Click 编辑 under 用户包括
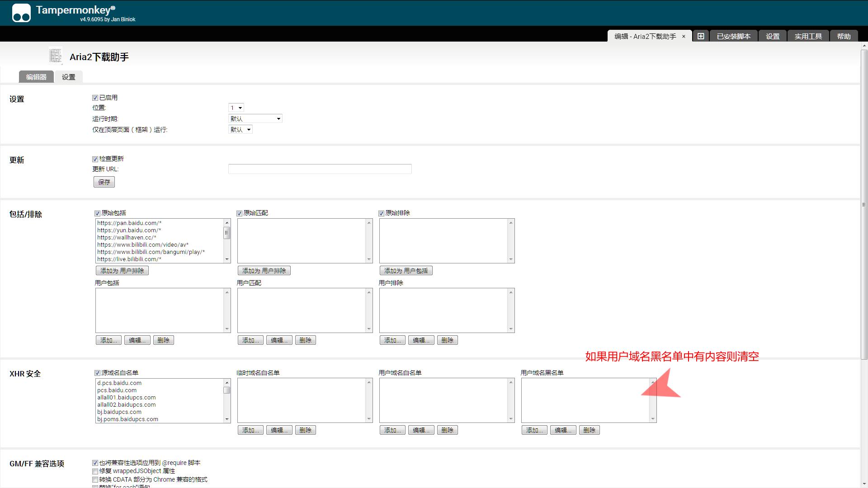The width and height of the screenshot is (868, 488). (x=137, y=340)
